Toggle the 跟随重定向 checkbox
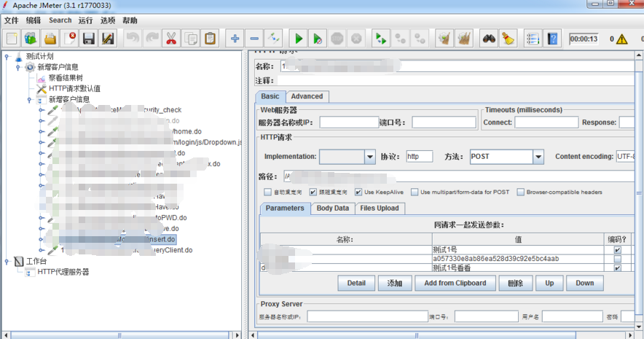 coord(313,192)
